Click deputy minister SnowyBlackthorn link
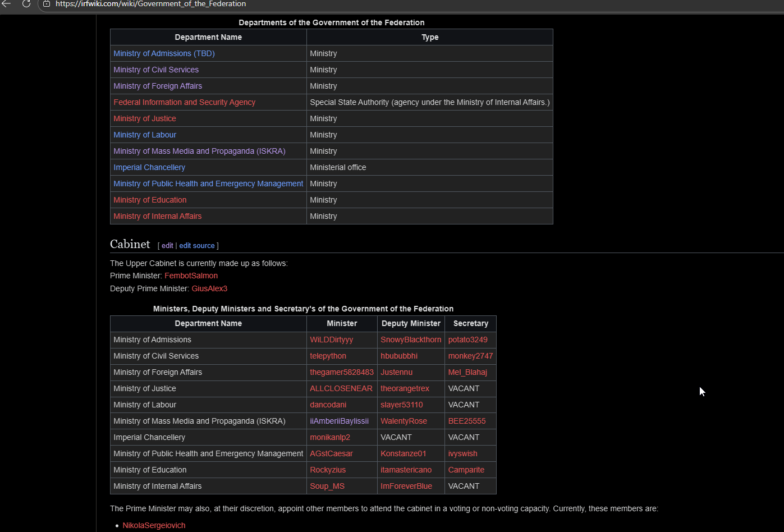 (411, 340)
